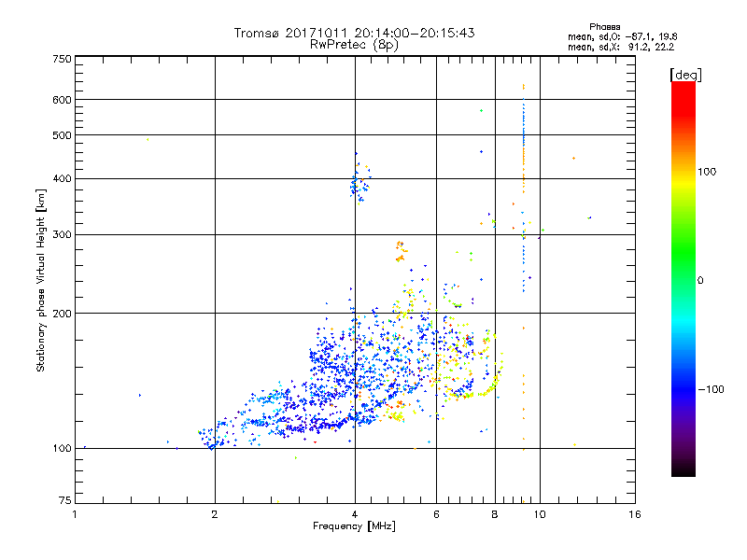This screenshot has width=747, height=560.
Task: Click the plot title 'Tromsø 20171011 20:14:00-20:15:43'
Action: pyautogui.click(x=354, y=33)
